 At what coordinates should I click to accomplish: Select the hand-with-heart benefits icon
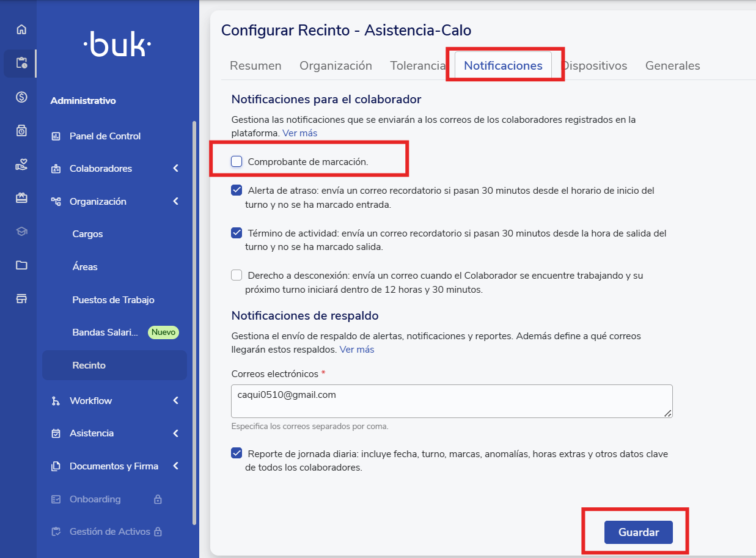(21, 164)
